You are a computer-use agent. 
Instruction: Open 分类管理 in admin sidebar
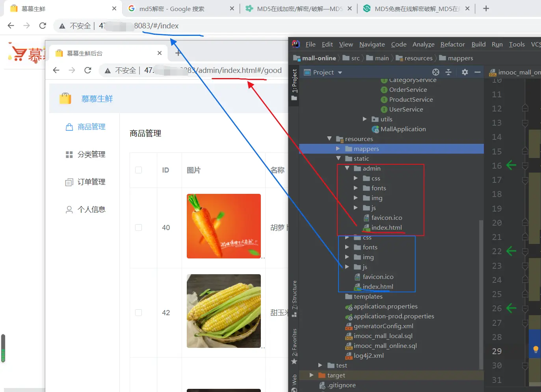[x=86, y=154]
